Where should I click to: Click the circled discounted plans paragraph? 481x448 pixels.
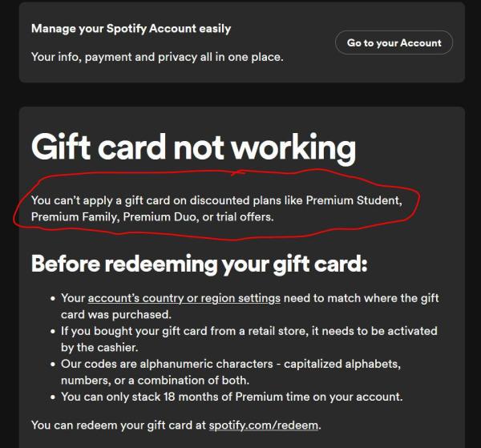pos(216,208)
